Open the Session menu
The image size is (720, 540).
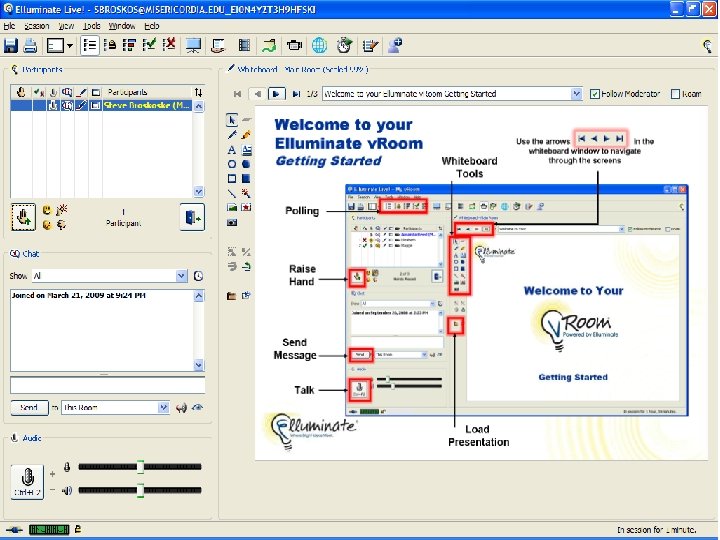(x=37, y=26)
